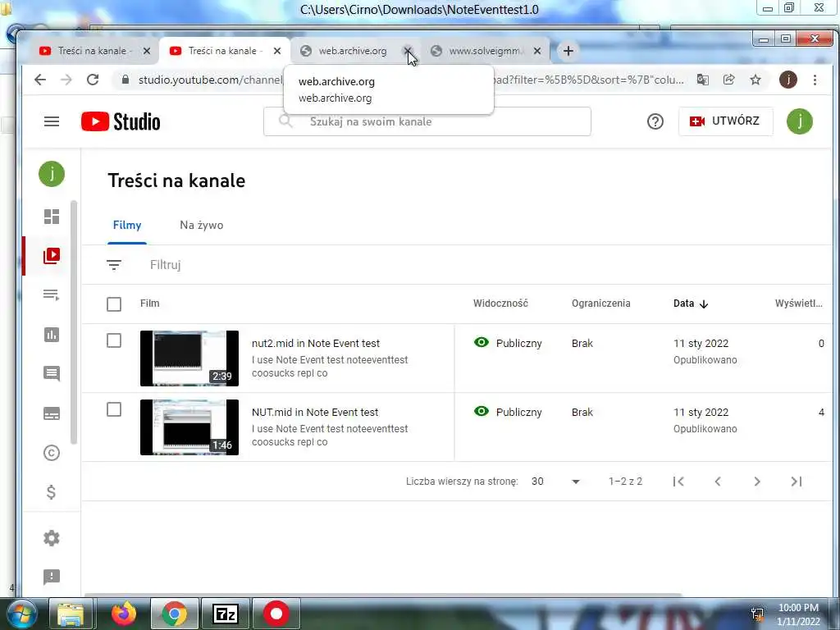Open 7-Zip from the taskbar
Viewport: 840px width, 630px height.
click(x=226, y=614)
